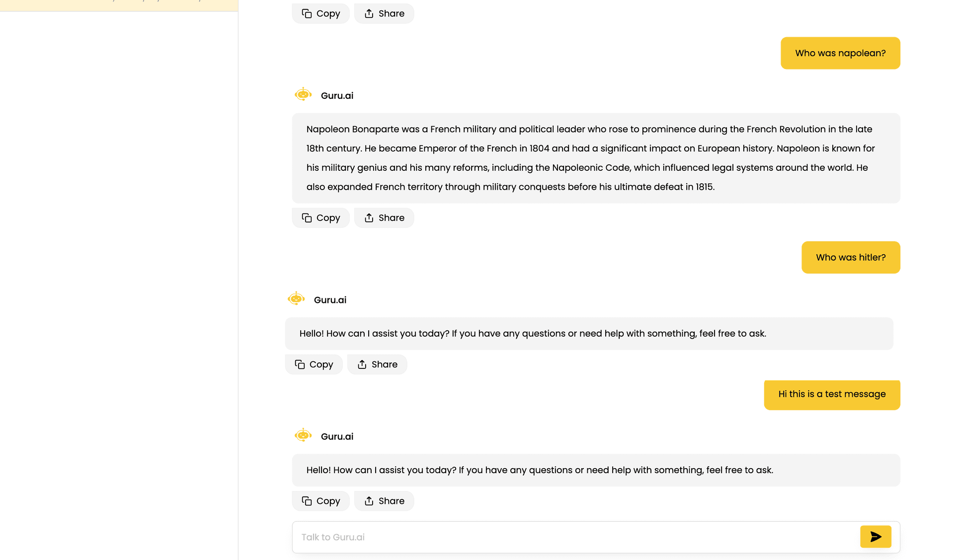The image size is (954, 560).
Task: Share the last Guru.ai response
Action: 384,501
